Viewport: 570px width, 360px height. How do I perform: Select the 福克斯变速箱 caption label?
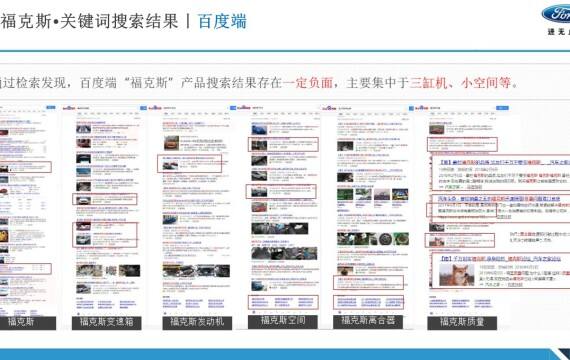[x=107, y=323]
